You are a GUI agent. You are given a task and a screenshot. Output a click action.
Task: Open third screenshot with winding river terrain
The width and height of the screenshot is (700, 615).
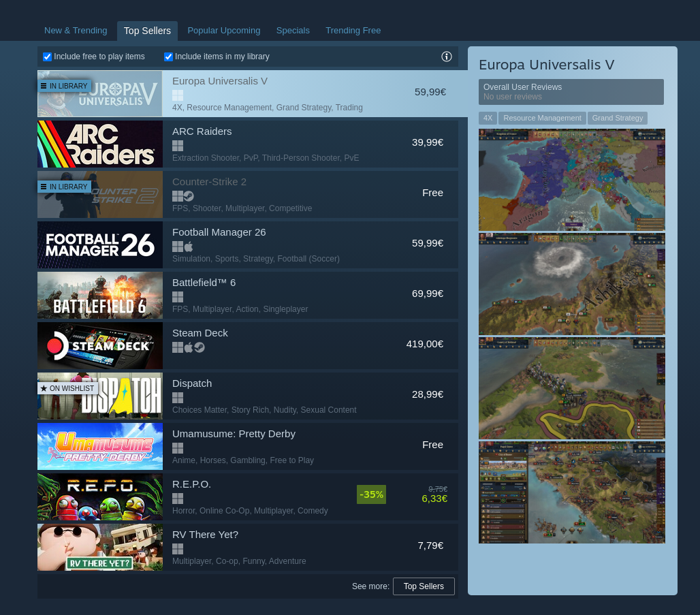572,388
